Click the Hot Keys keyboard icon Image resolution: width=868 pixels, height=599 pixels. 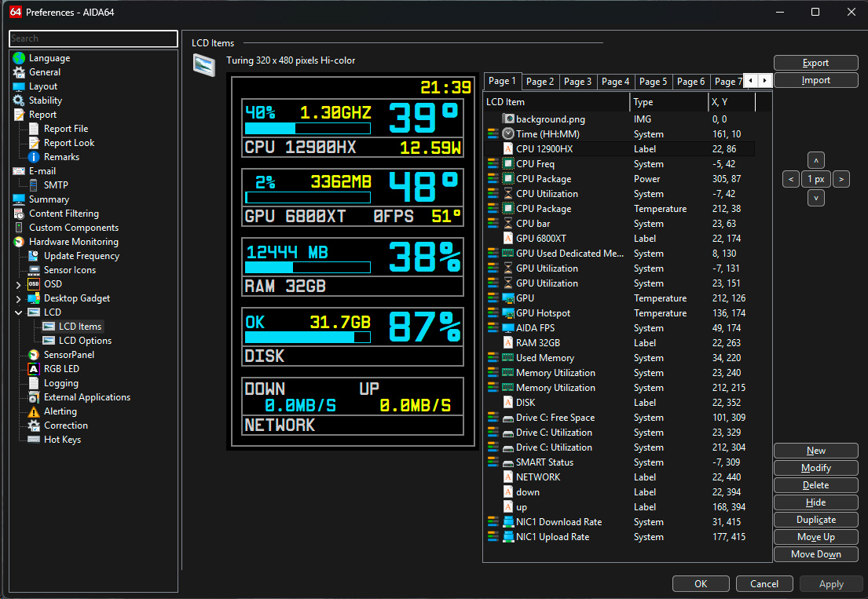click(x=34, y=440)
